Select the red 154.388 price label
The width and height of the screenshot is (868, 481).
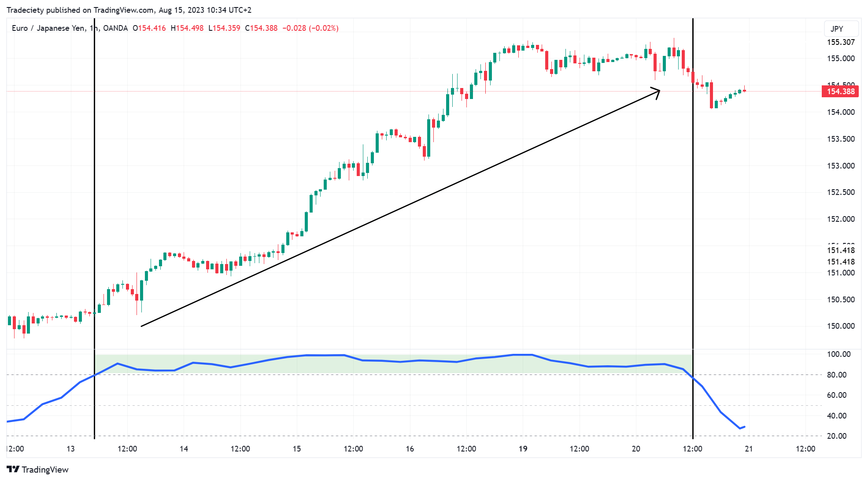(x=840, y=92)
